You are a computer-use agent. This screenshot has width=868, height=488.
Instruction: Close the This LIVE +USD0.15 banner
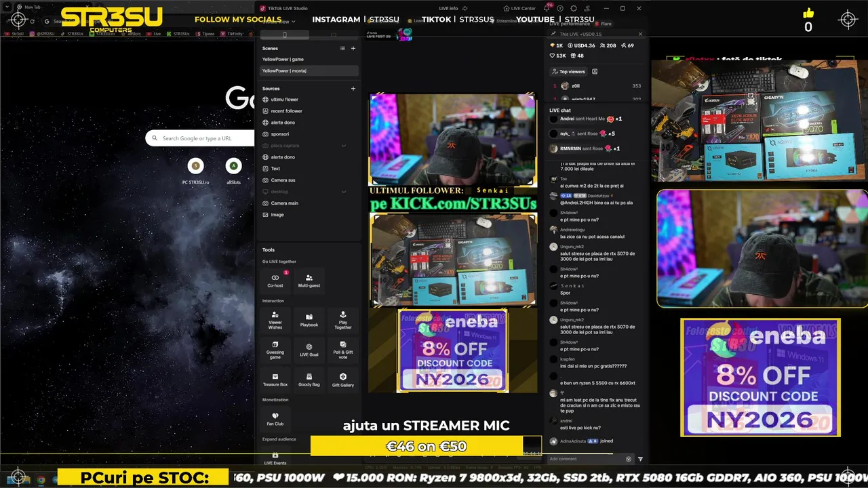pyautogui.click(x=640, y=34)
